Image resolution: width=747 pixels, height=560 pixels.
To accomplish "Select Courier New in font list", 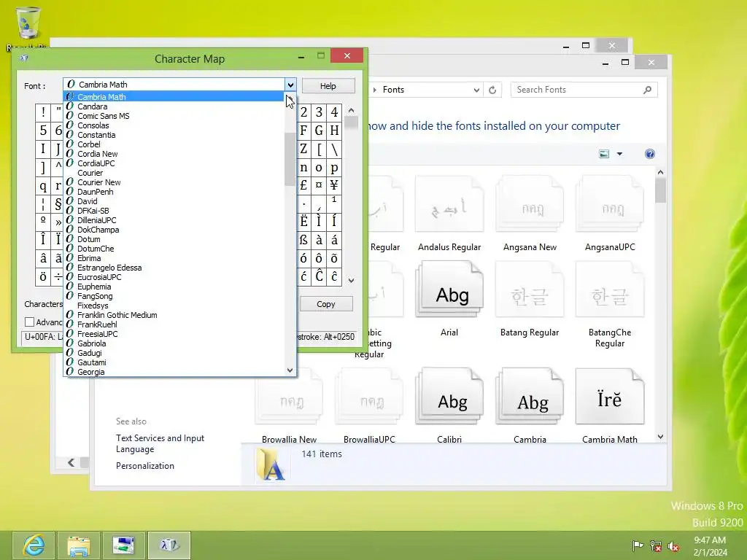I will [x=174, y=182].
